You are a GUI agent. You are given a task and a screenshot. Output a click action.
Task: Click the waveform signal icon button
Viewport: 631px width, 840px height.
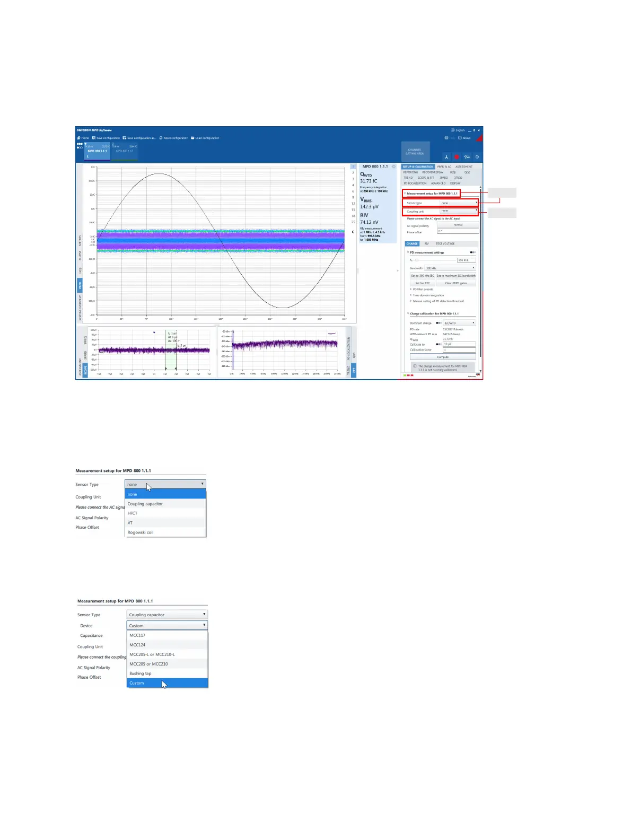[467, 157]
